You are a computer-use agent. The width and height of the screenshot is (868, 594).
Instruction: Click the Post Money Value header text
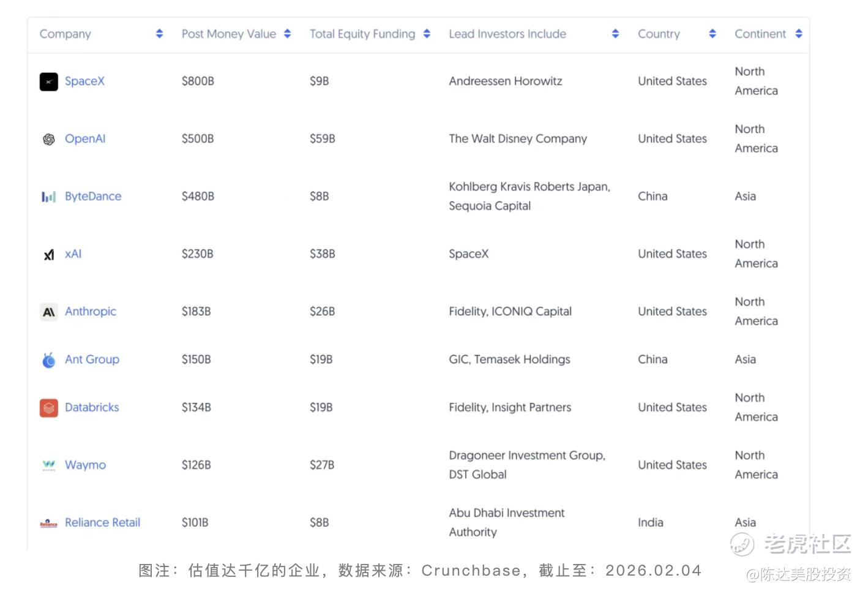(229, 34)
